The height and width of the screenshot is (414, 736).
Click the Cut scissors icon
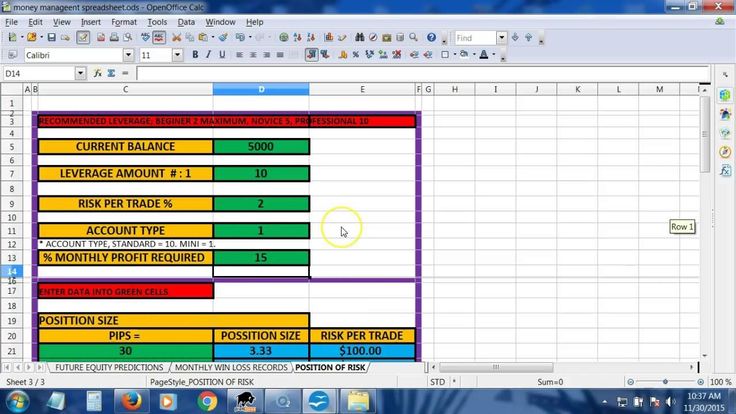coord(176,38)
